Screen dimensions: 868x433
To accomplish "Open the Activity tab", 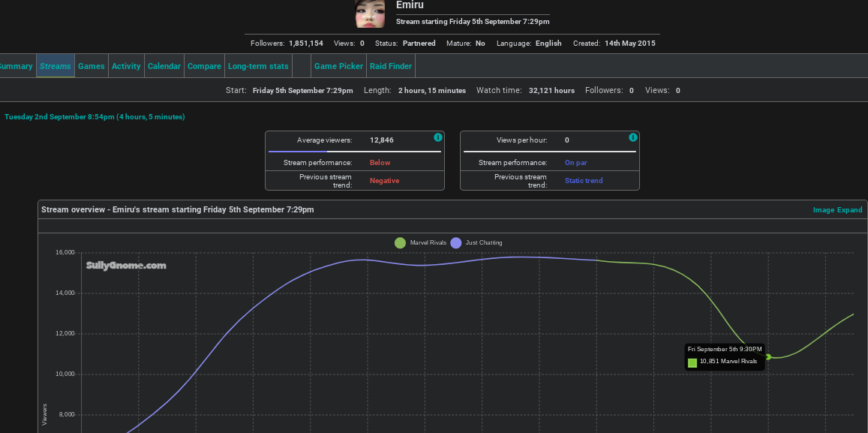I will coord(126,66).
